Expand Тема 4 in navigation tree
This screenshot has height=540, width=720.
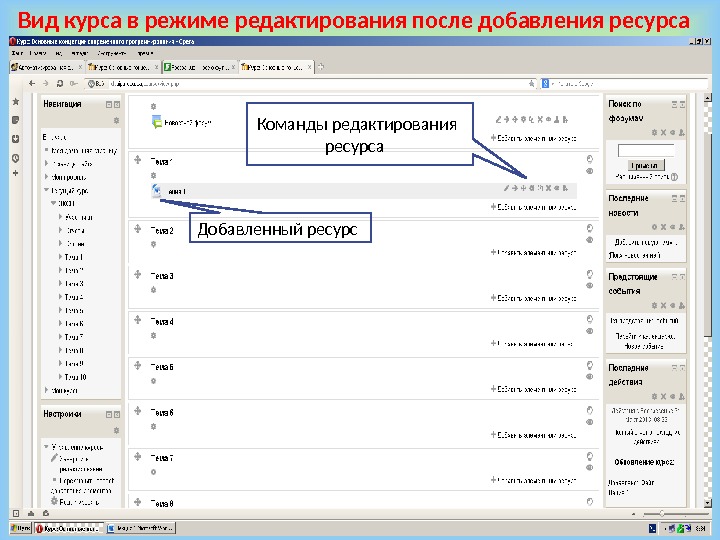pos(60,297)
